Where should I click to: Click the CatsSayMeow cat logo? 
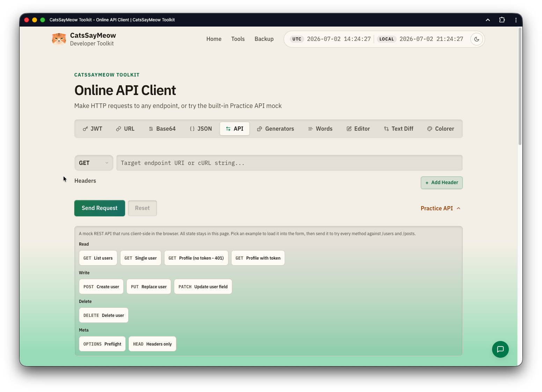tap(59, 39)
